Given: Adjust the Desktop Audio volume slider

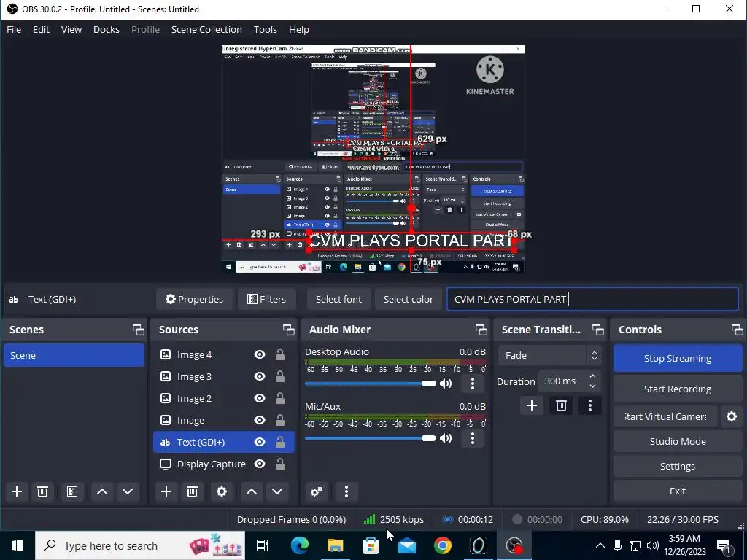Looking at the screenshot, I should tap(370, 384).
